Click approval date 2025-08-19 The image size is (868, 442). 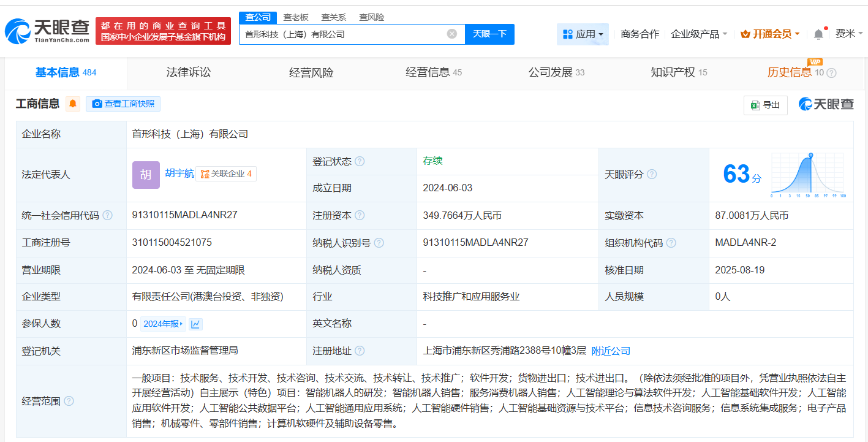click(x=740, y=270)
